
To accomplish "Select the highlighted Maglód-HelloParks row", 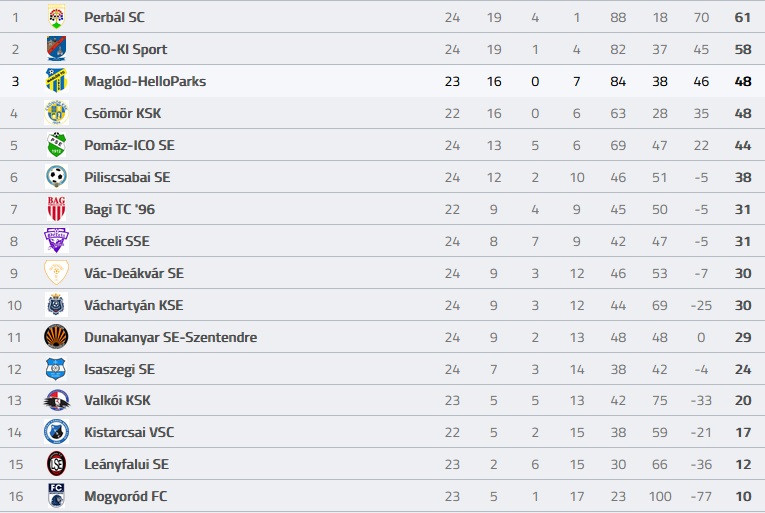I will (382, 81).
